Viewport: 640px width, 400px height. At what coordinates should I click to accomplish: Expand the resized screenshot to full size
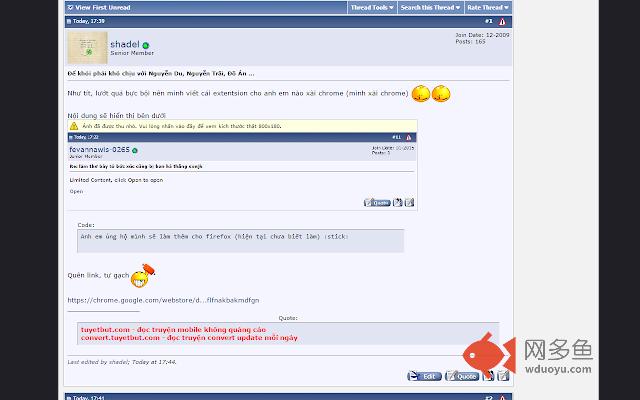coord(242,126)
